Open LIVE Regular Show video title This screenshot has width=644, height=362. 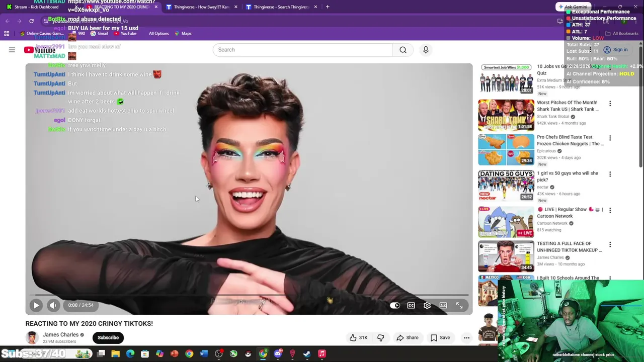click(x=570, y=213)
